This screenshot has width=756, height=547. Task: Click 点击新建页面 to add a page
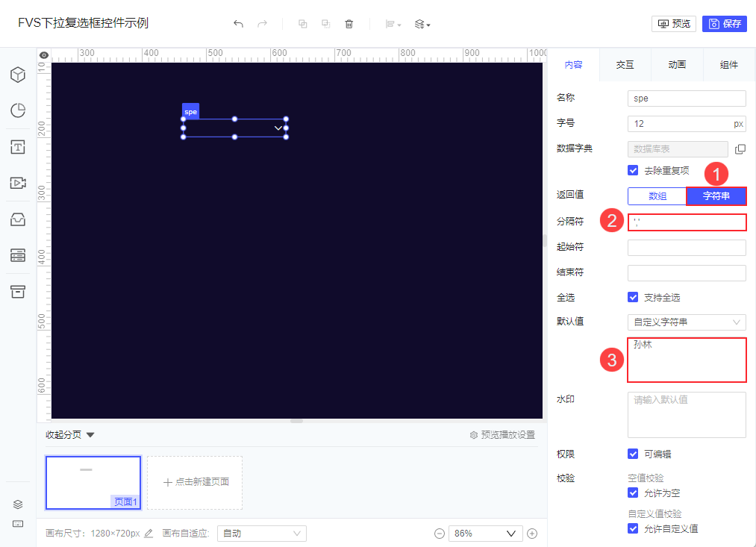tap(195, 482)
